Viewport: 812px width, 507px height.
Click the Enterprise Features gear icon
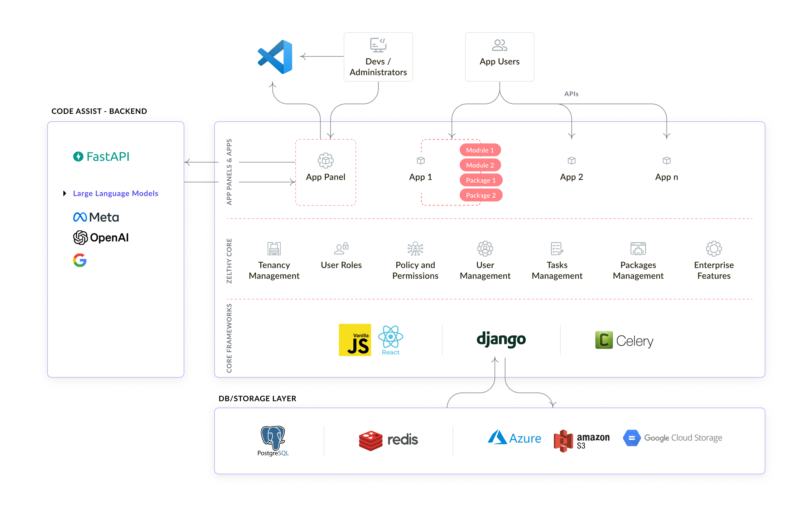click(x=714, y=248)
